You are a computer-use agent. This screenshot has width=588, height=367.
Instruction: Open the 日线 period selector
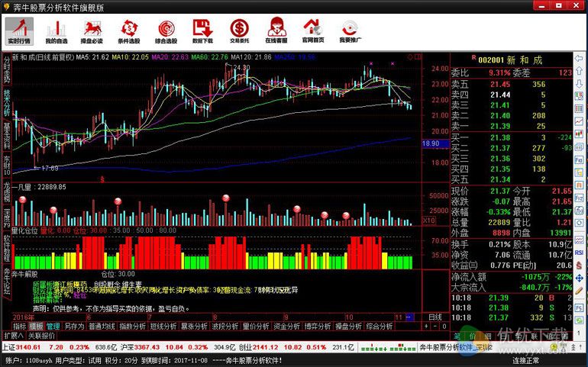pos(435,317)
